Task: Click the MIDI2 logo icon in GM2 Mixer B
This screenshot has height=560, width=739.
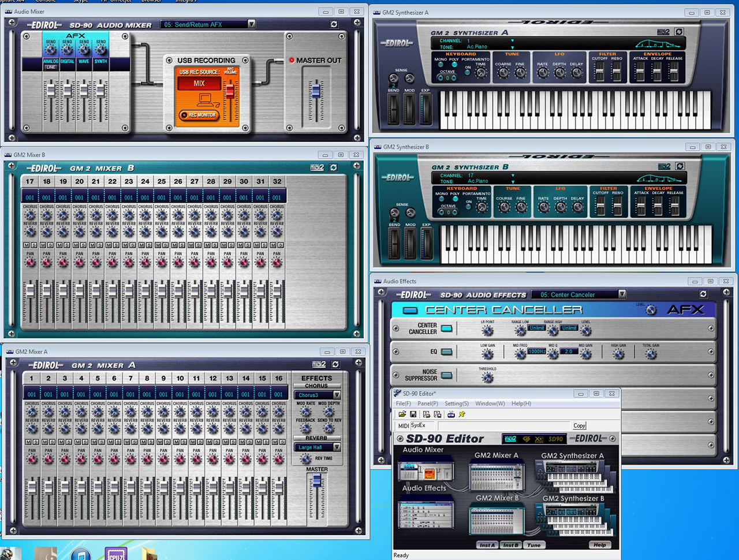Action: coord(317,167)
